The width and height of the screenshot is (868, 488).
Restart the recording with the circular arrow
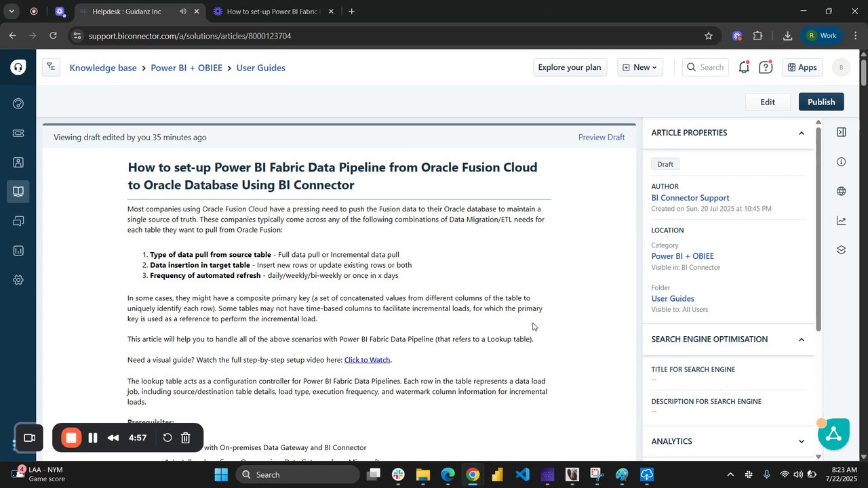coord(167,438)
